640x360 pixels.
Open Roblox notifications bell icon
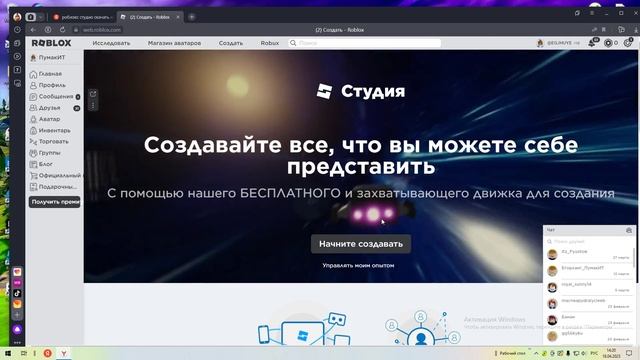click(592, 43)
